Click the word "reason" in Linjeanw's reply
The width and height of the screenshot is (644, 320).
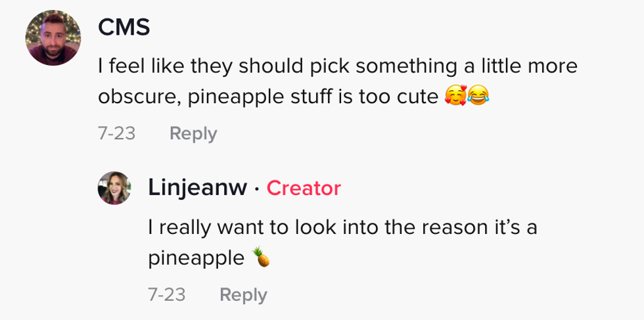point(455,227)
